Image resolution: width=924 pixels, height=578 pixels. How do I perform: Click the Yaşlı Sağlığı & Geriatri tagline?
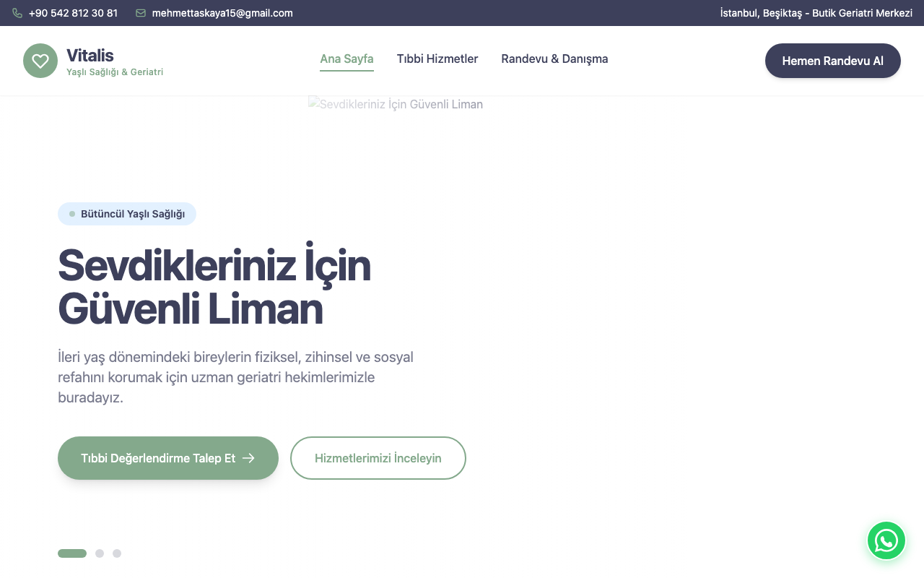pyautogui.click(x=115, y=72)
